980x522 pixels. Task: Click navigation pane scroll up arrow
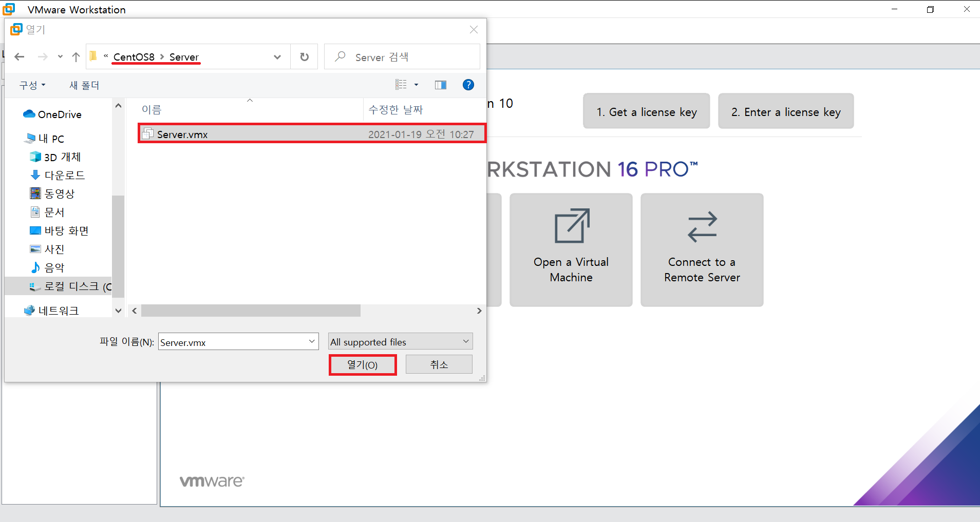click(118, 106)
